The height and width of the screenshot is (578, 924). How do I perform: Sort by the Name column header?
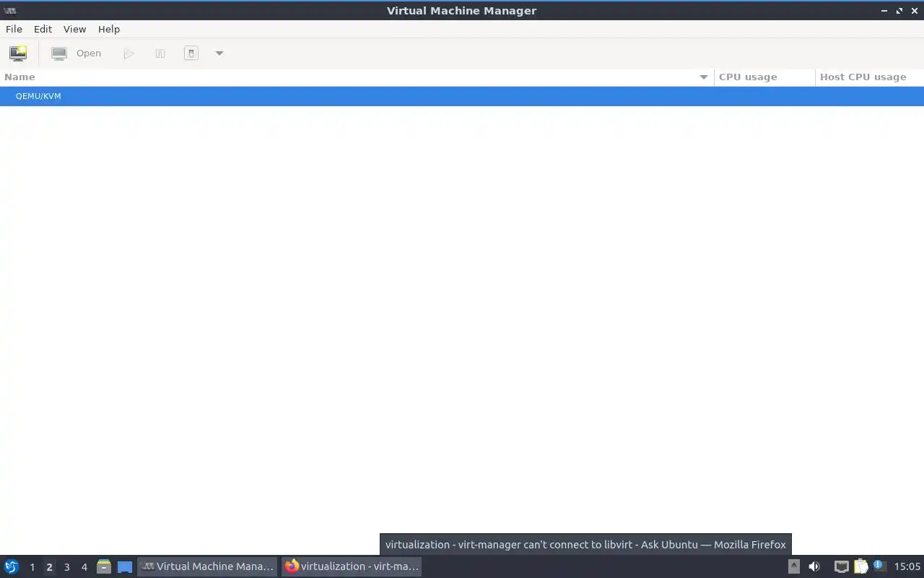coord(357,77)
